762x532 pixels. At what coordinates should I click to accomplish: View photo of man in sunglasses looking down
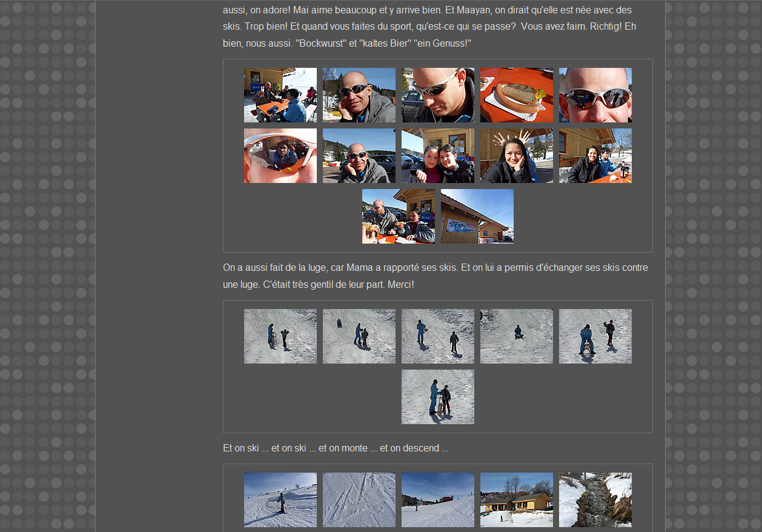point(437,95)
